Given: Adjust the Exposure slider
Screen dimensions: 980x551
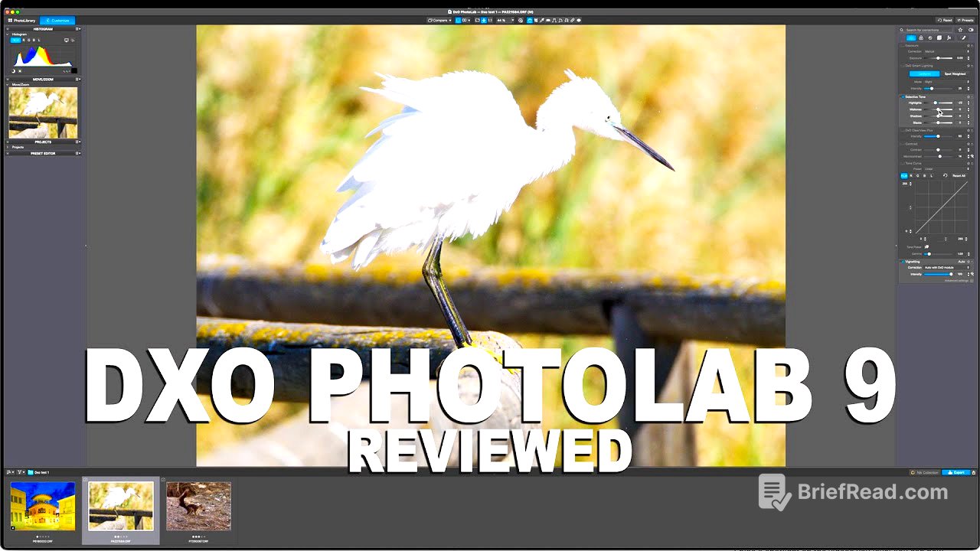Looking at the screenshot, I should point(938,58).
